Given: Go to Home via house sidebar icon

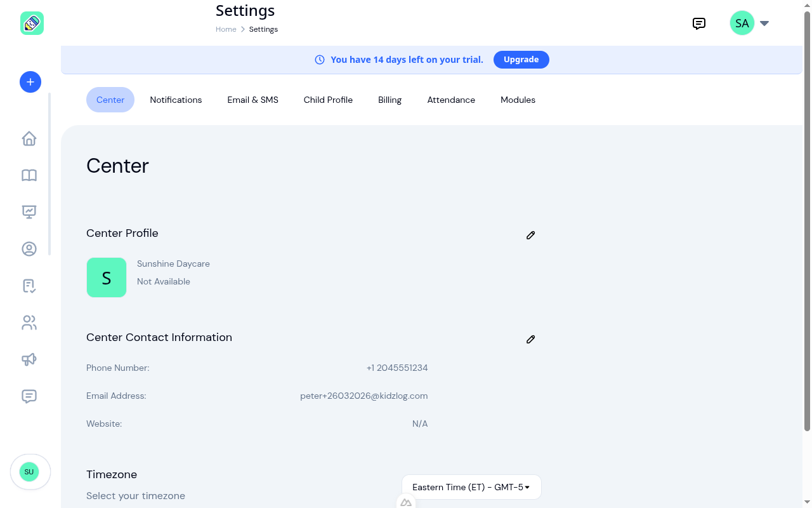Looking at the screenshot, I should pyautogui.click(x=29, y=138).
